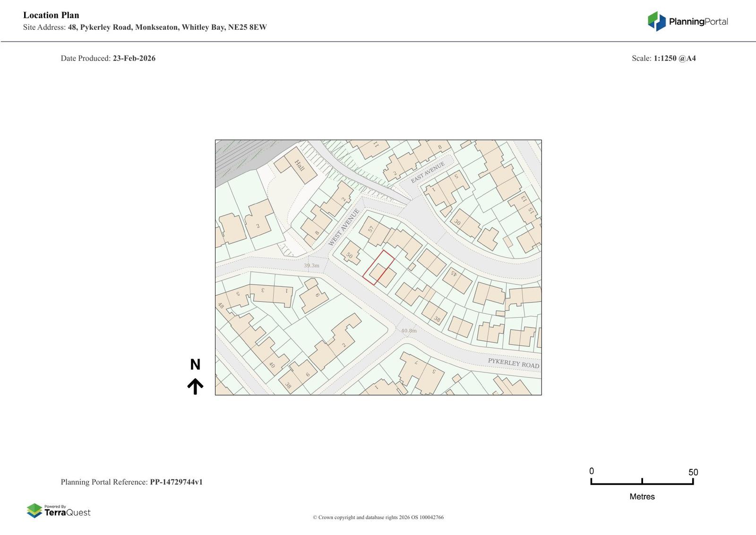
Task: Select house number 50 on the map
Action: 350,255
